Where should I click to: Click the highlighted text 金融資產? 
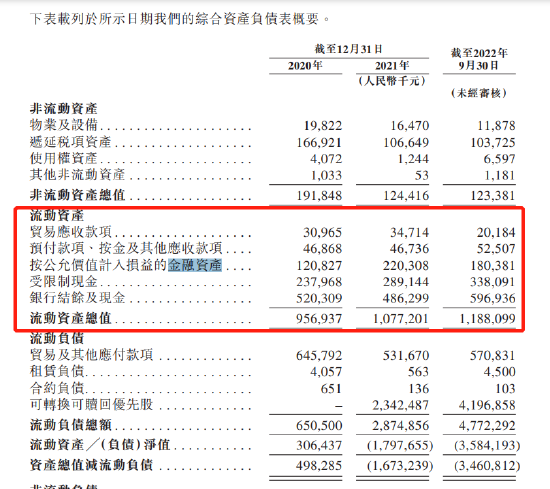[195, 265]
